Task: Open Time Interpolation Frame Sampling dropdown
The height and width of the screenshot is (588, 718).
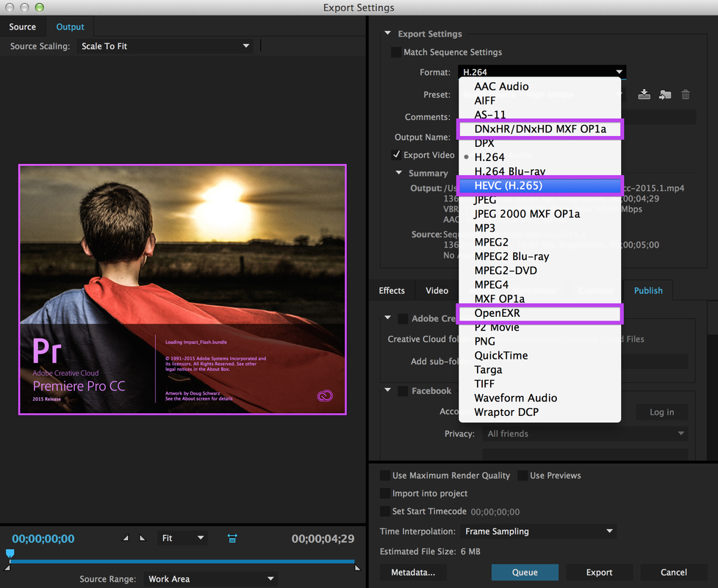Action: click(538, 531)
